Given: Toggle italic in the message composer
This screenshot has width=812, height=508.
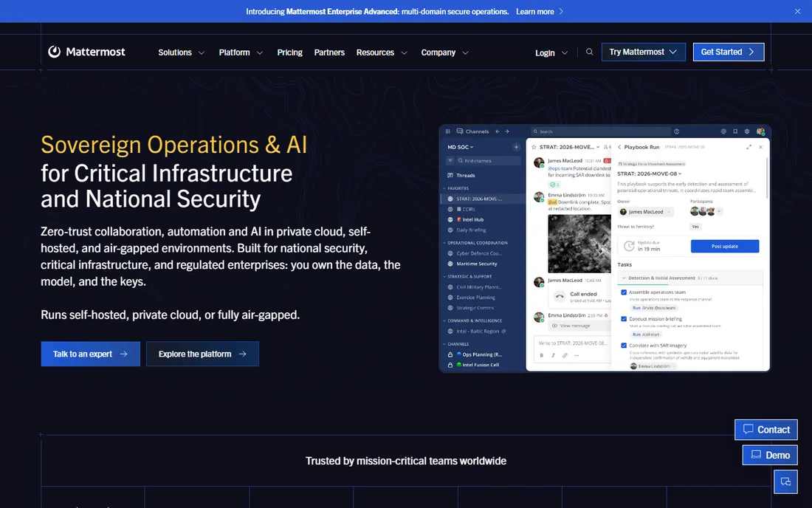Looking at the screenshot, I should pos(553,355).
